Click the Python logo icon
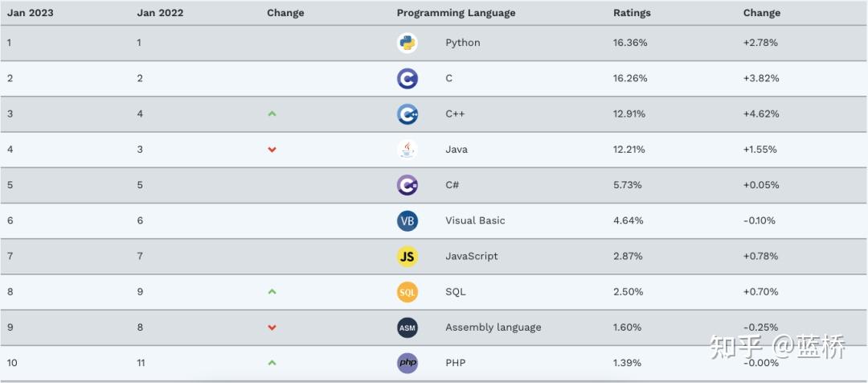This screenshot has height=383, width=868. click(x=407, y=43)
